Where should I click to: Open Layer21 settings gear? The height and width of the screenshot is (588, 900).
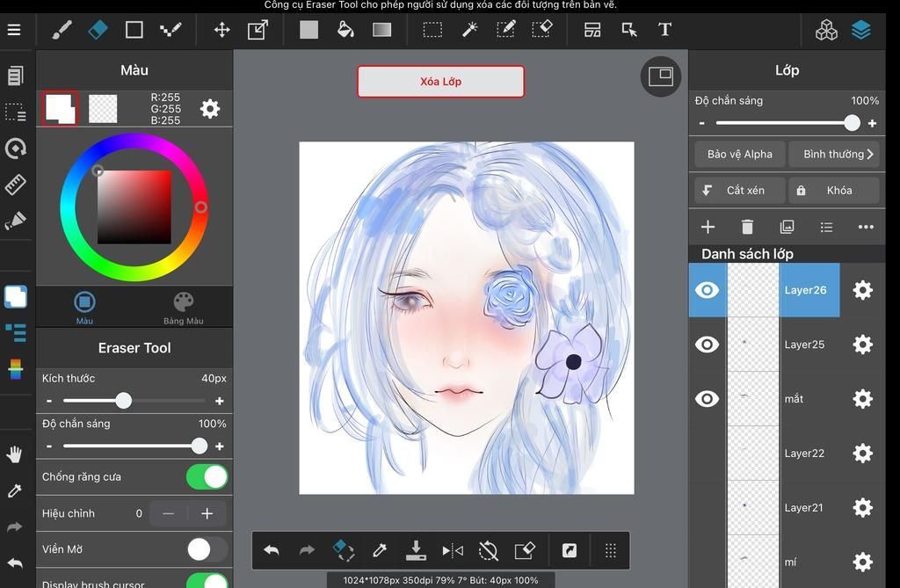[x=863, y=508]
